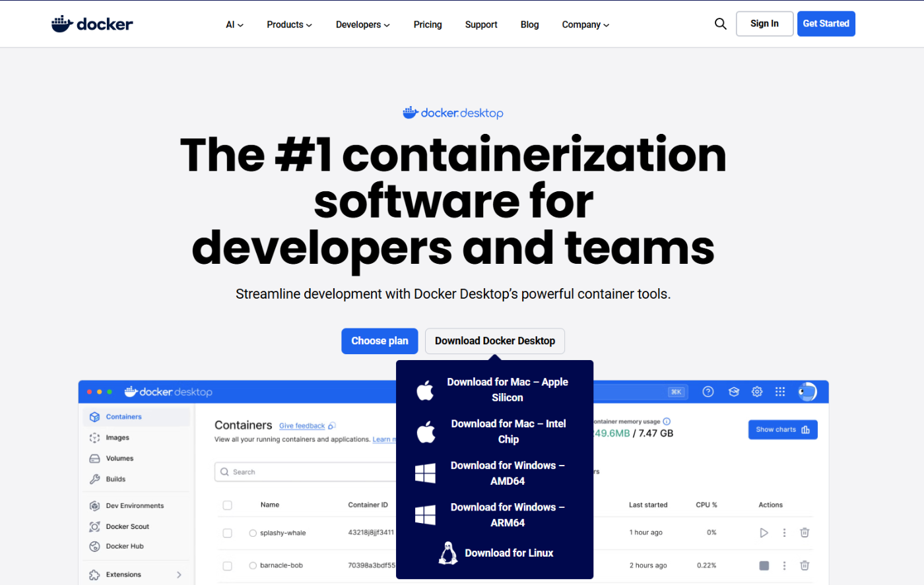This screenshot has height=585, width=924.
Task: Expand the Extensions chevron in sidebar
Action: point(179,574)
